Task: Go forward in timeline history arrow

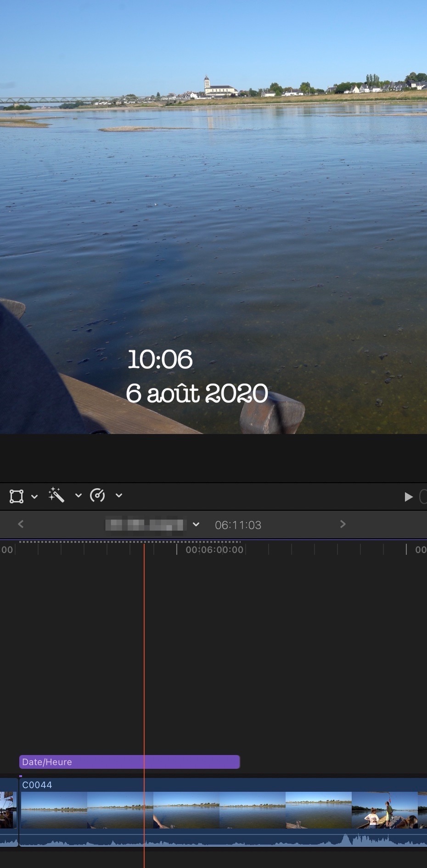Action: point(343,524)
